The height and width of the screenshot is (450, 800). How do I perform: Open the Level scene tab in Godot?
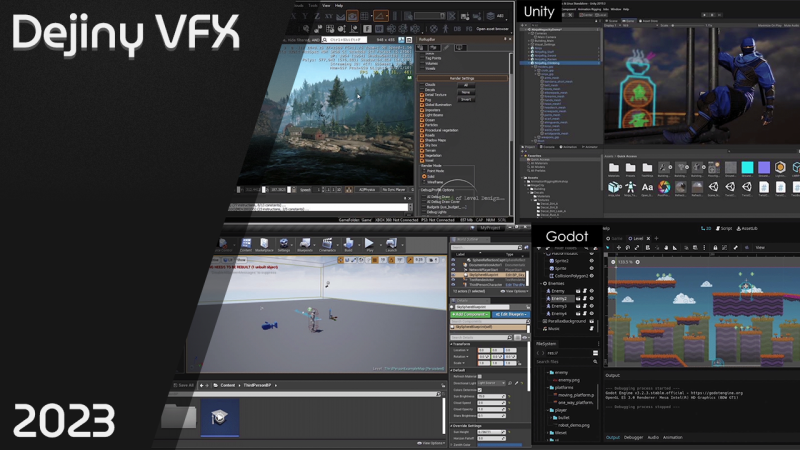(636, 238)
